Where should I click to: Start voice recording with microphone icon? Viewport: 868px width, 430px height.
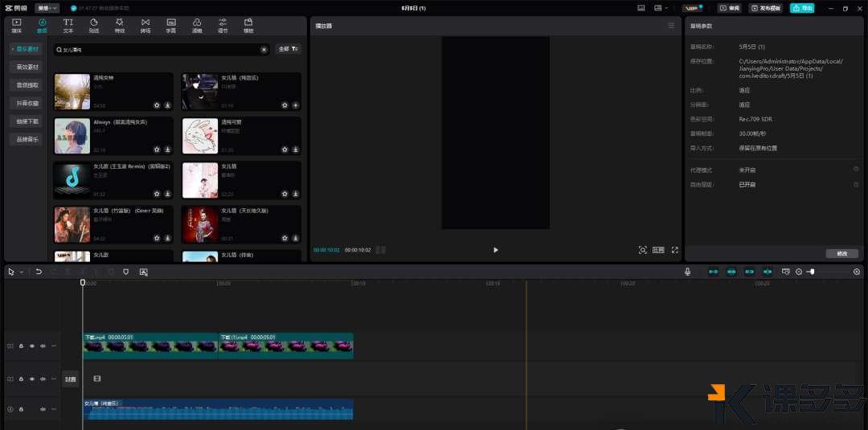[x=687, y=272]
